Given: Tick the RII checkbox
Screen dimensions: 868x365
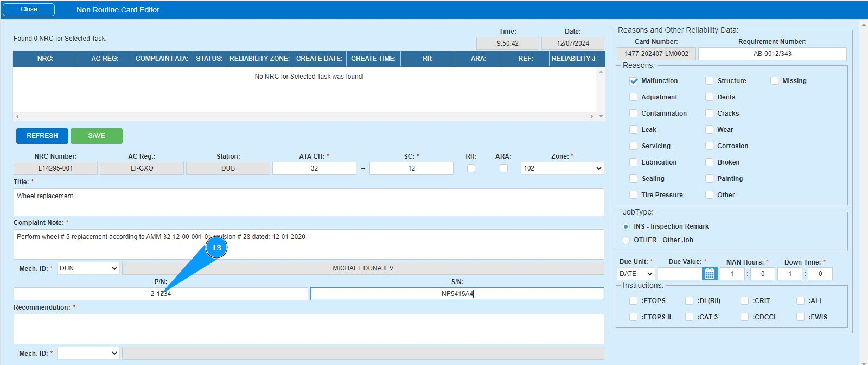Looking at the screenshot, I should pos(471,168).
